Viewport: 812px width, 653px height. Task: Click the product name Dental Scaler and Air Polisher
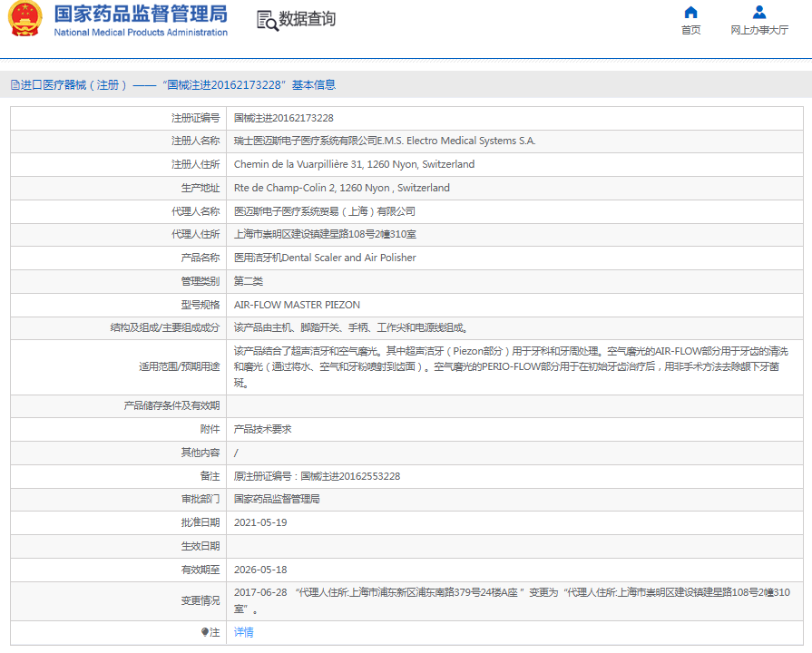325,258
